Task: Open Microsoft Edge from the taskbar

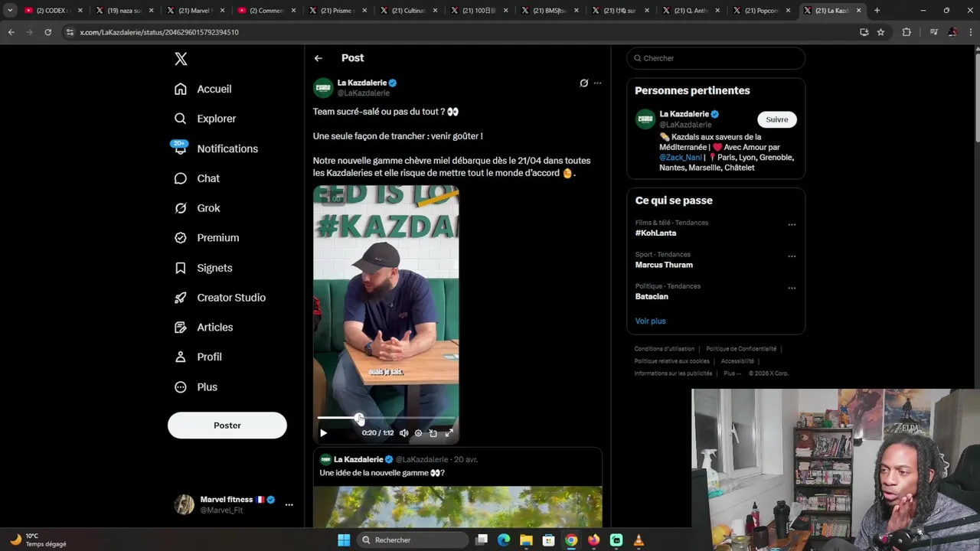Action: 504,540
